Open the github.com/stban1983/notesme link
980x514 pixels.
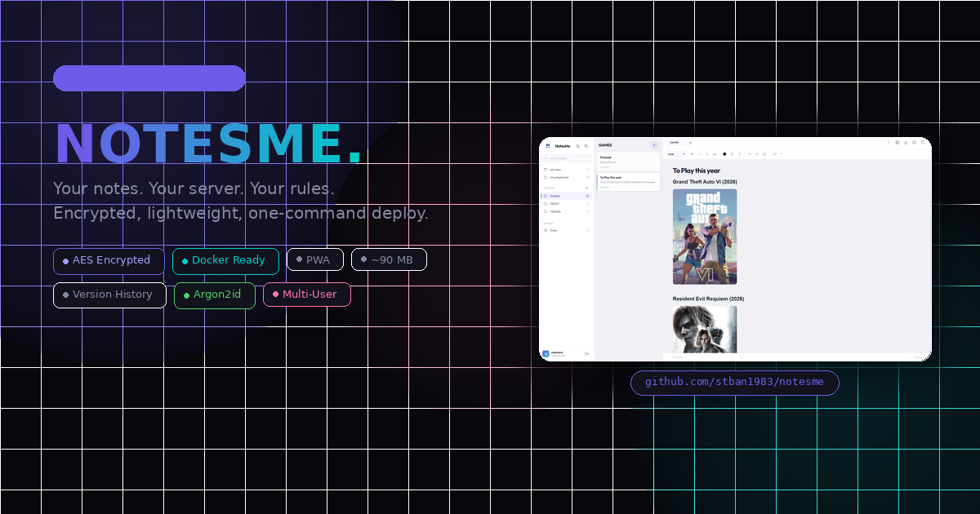click(x=735, y=383)
